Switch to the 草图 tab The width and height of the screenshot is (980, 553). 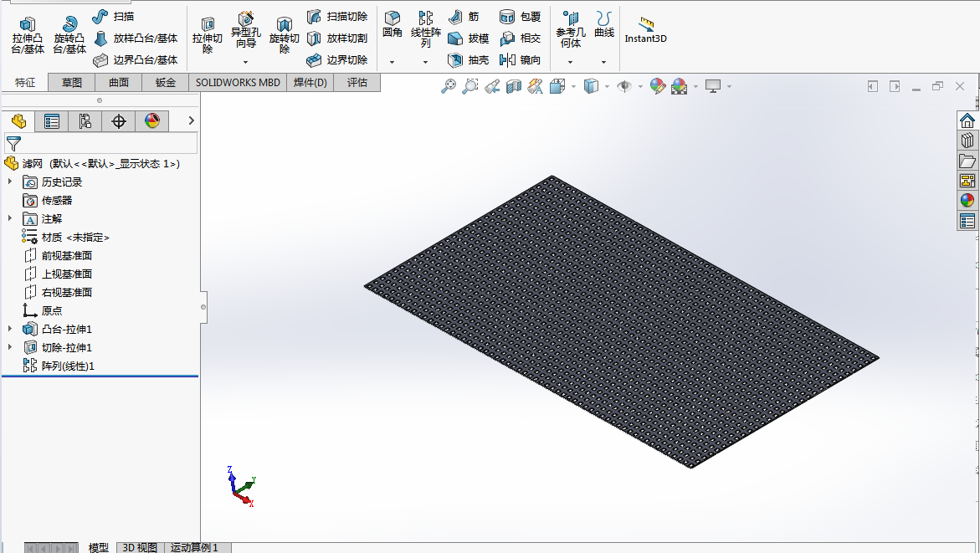pyautogui.click(x=72, y=83)
